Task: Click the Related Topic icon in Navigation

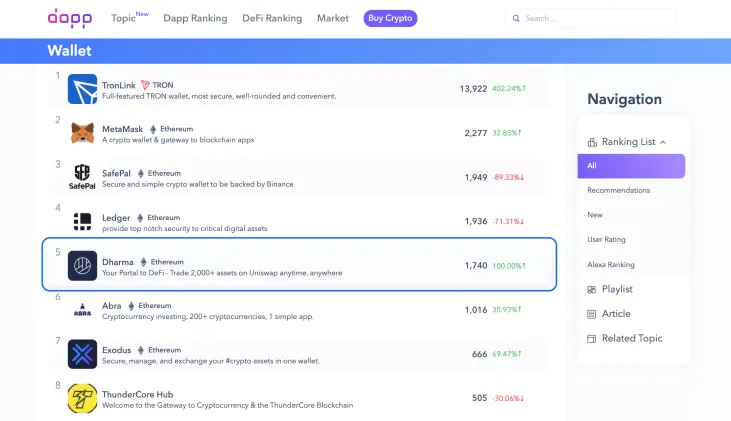Action: 592,339
